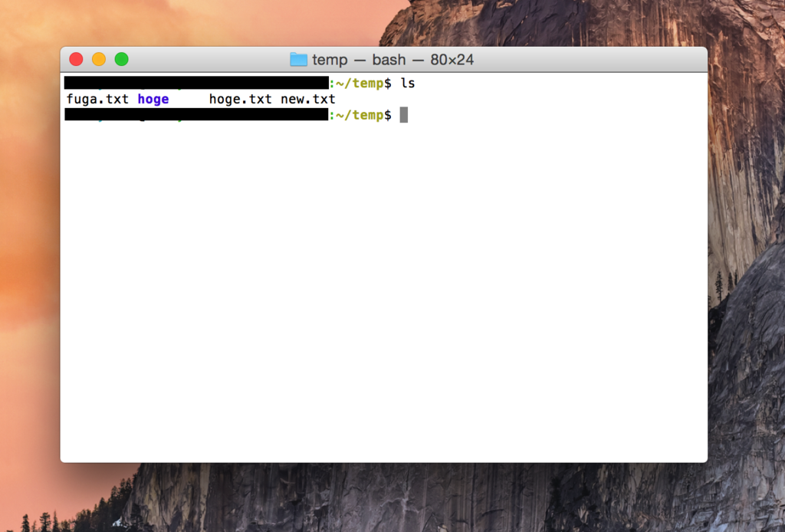This screenshot has width=785, height=532.
Task: Click '~/temp$' on the last prompt line
Action: coord(363,115)
